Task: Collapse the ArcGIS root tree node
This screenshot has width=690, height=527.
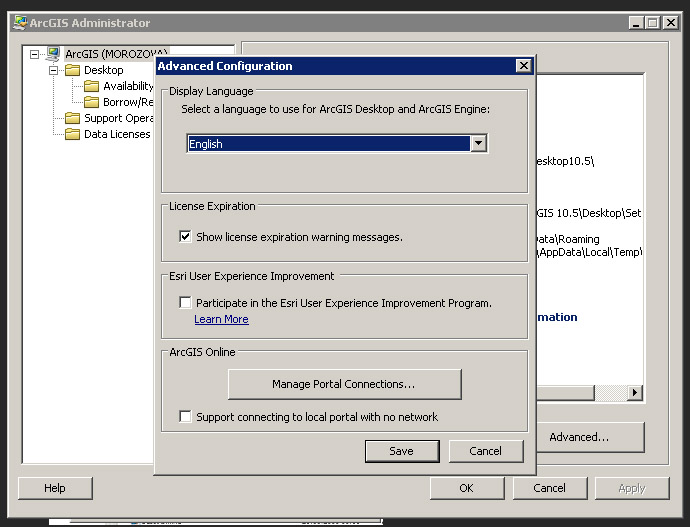Action: click(35, 54)
